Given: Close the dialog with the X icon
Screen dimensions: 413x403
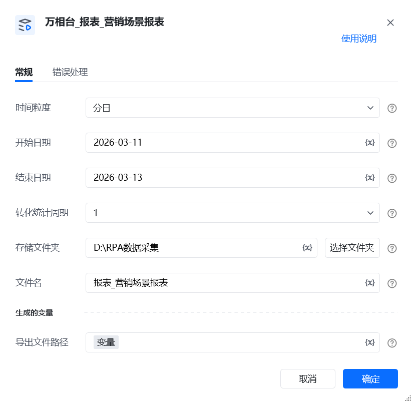Looking at the screenshot, I should [x=390, y=22].
